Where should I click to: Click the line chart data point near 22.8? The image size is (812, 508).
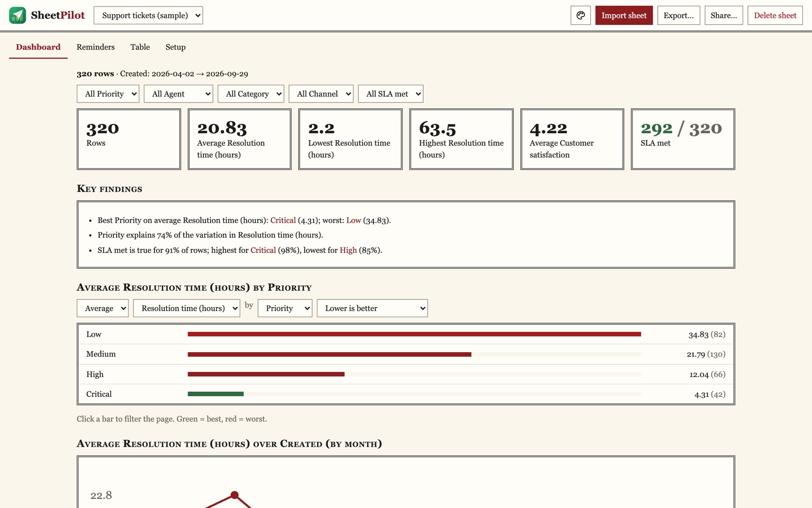[x=235, y=495]
